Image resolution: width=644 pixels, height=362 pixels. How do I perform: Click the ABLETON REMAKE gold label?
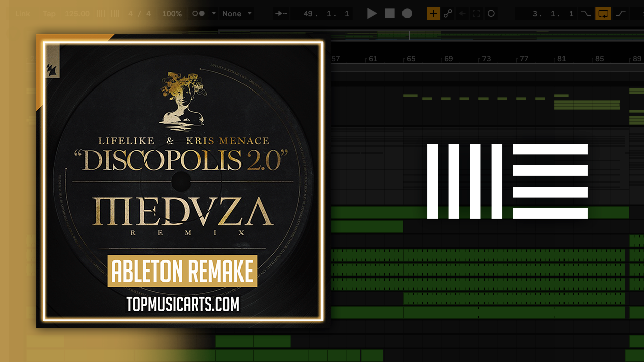coord(182,271)
